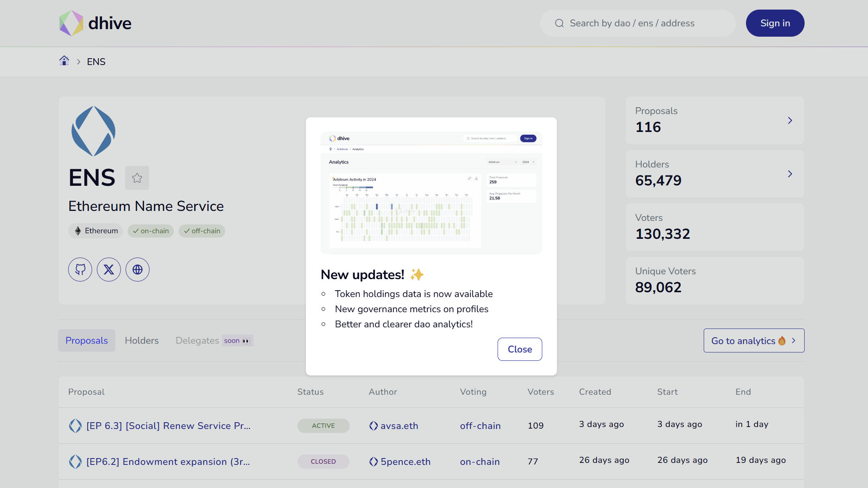Click the Voters 130,332 value
This screenshot has height=488, width=868.
[663, 234]
